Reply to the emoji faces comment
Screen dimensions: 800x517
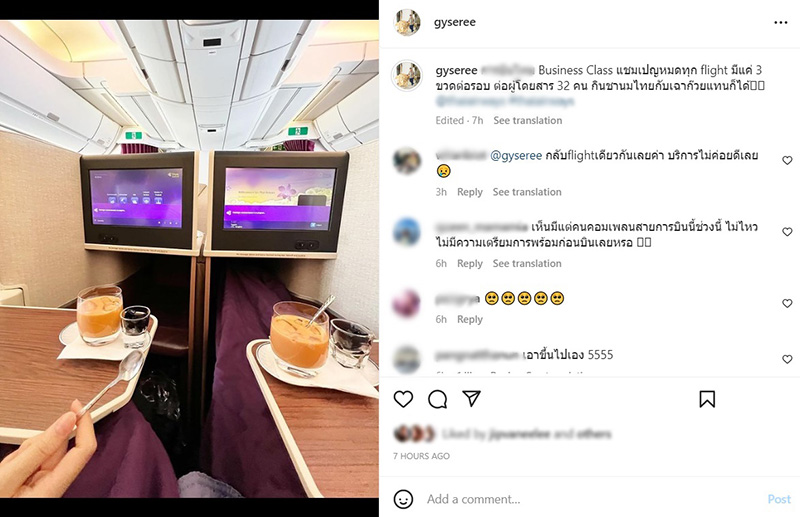tap(470, 319)
